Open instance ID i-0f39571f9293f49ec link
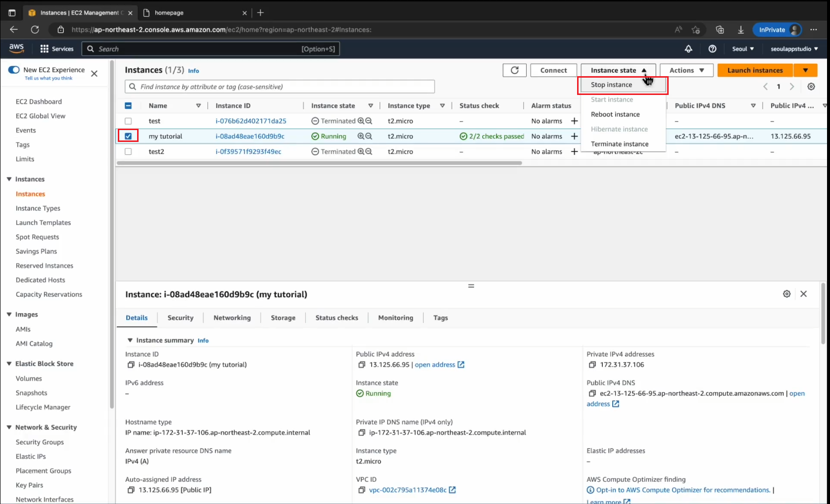This screenshot has width=830, height=504. click(248, 151)
